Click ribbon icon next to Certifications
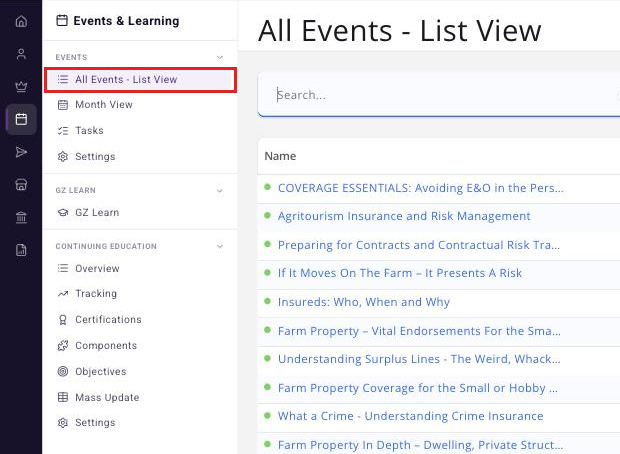Viewport: 620px width, 454px height. coord(63,320)
